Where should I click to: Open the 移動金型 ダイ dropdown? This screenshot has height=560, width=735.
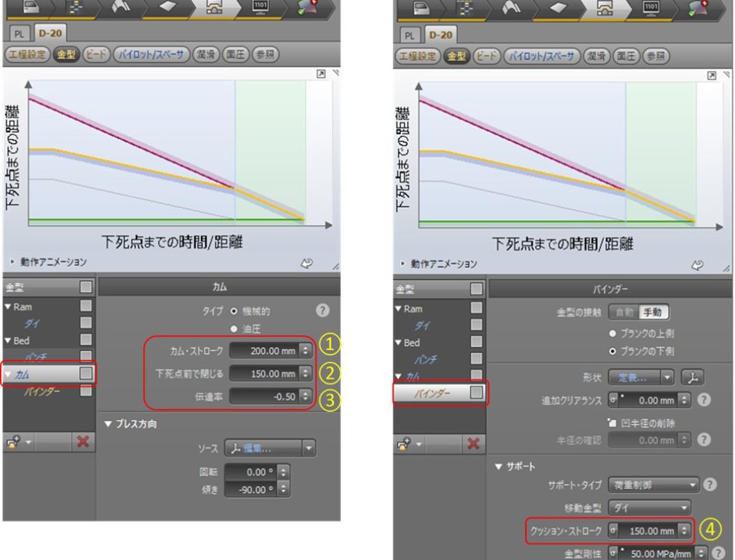[649, 508]
